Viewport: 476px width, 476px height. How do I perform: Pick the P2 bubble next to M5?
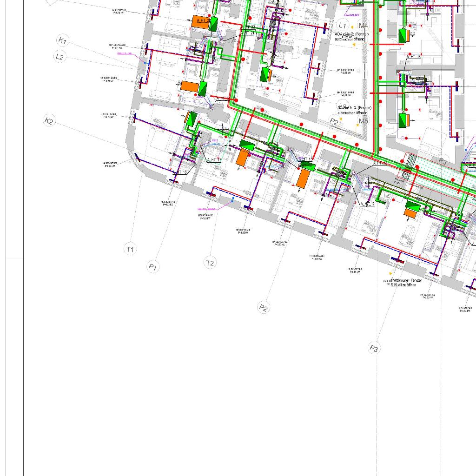334,121
